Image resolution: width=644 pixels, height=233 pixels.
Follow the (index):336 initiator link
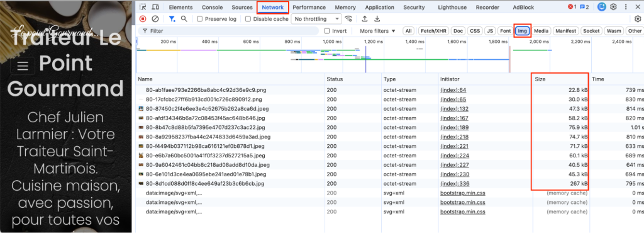(455, 184)
